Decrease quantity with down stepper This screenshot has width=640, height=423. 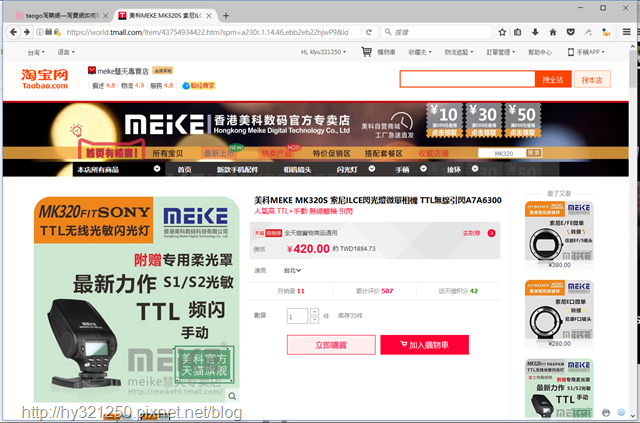pos(314,320)
